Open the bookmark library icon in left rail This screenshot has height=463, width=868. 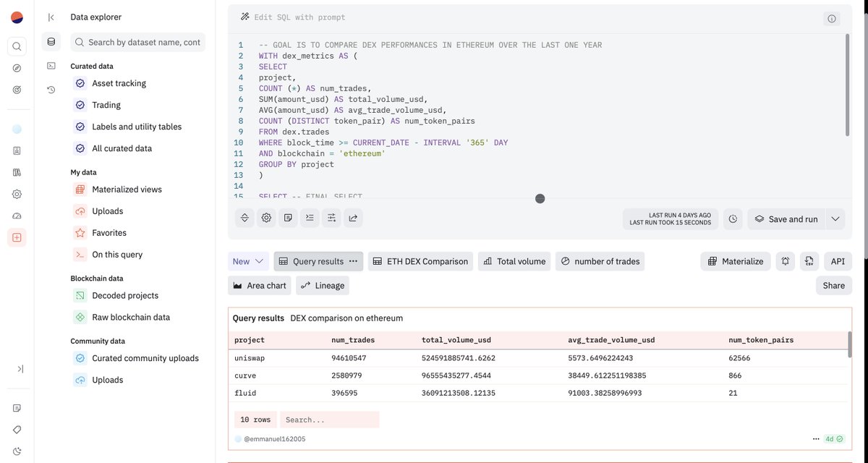17,172
